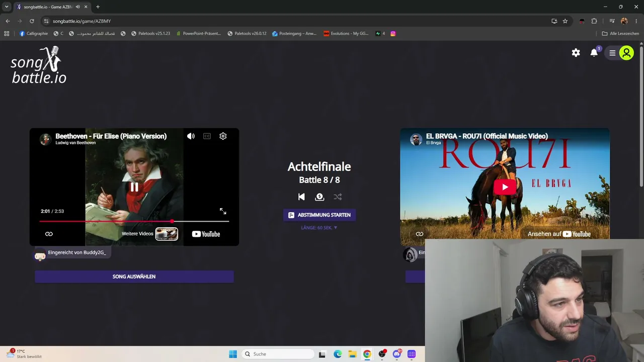Screen dimensions: 644x362
Task: Open the Chrome media control button
Action: (x=612, y=21)
